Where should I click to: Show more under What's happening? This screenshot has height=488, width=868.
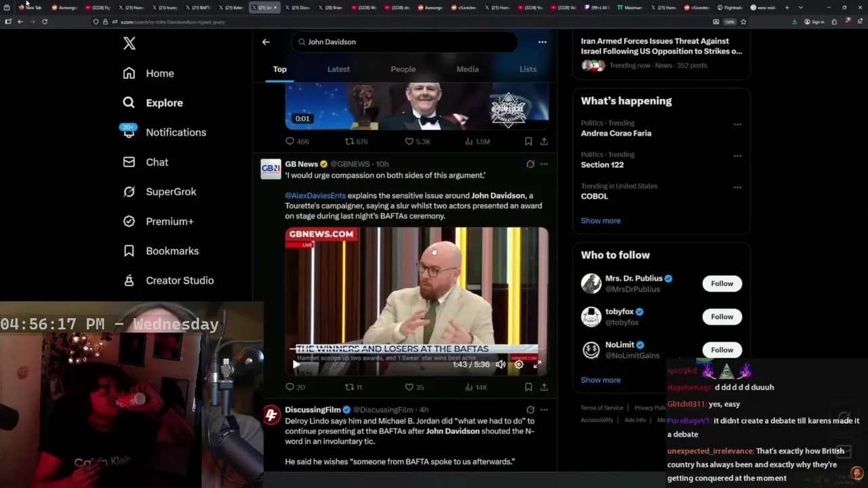coord(600,220)
